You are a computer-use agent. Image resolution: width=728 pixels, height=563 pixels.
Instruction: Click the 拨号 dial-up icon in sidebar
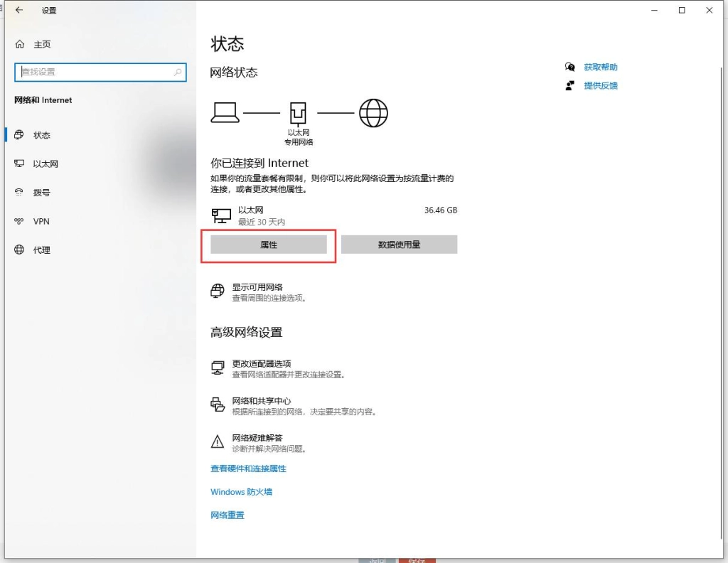pos(19,193)
